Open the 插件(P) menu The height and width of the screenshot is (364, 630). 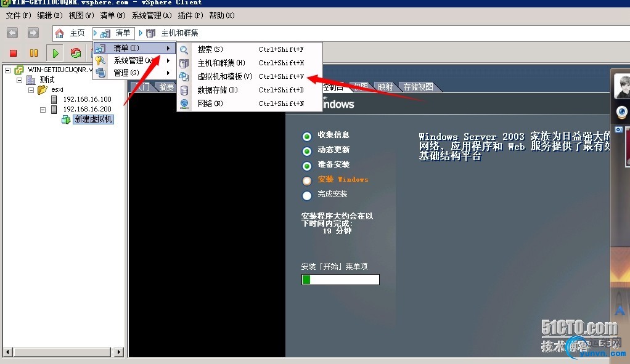tap(190, 15)
